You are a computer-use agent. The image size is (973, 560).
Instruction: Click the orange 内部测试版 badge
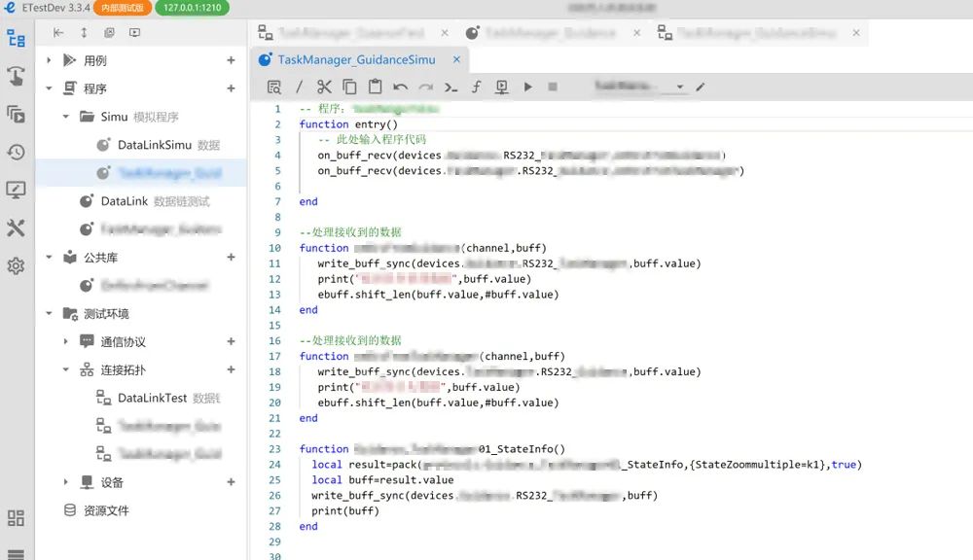coord(123,8)
